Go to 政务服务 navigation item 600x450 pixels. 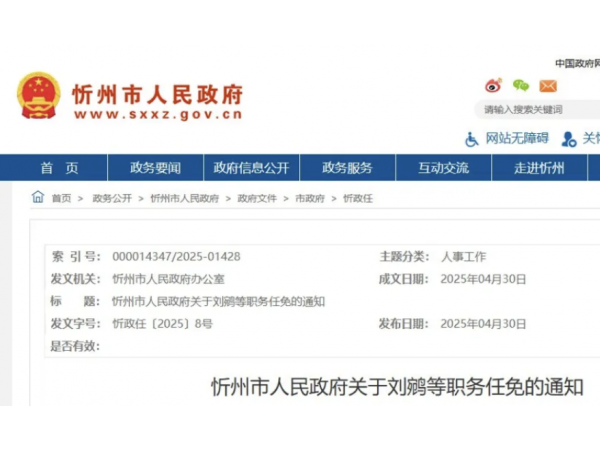347,168
